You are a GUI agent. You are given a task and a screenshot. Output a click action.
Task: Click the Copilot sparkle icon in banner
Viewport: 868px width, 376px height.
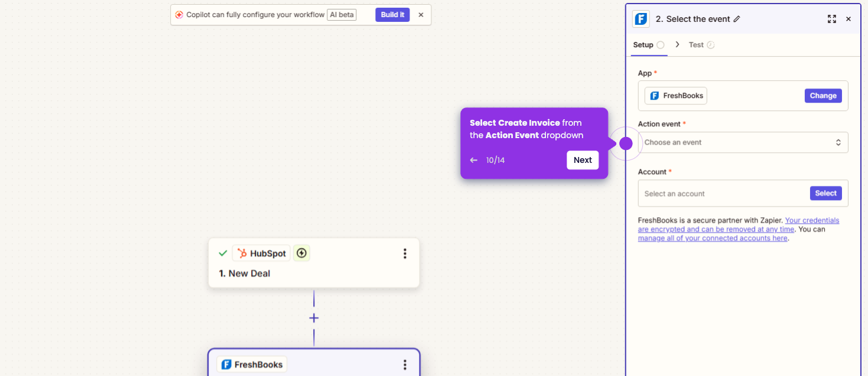coord(179,15)
